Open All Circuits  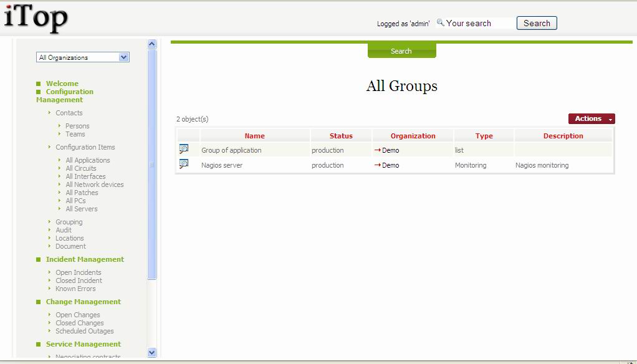tap(81, 168)
